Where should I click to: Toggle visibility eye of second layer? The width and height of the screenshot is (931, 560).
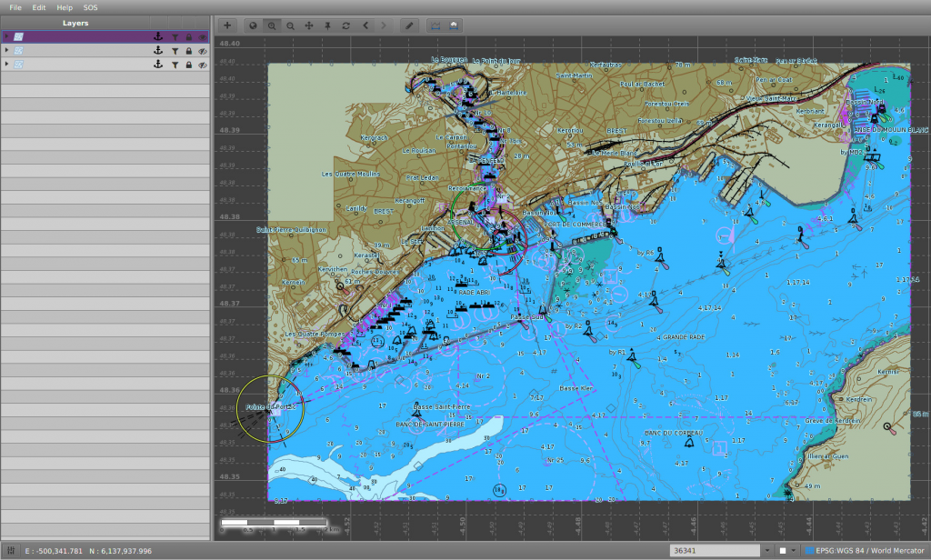pyautogui.click(x=203, y=51)
